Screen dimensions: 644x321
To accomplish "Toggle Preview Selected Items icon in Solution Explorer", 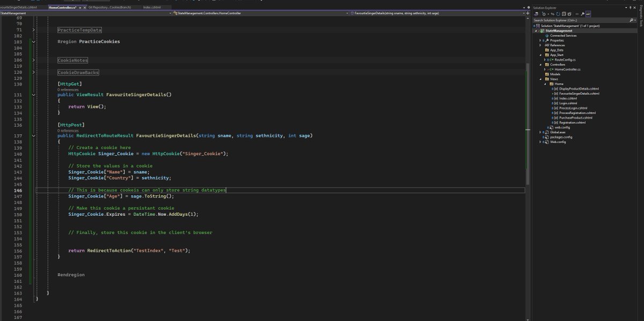I will [588, 13].
